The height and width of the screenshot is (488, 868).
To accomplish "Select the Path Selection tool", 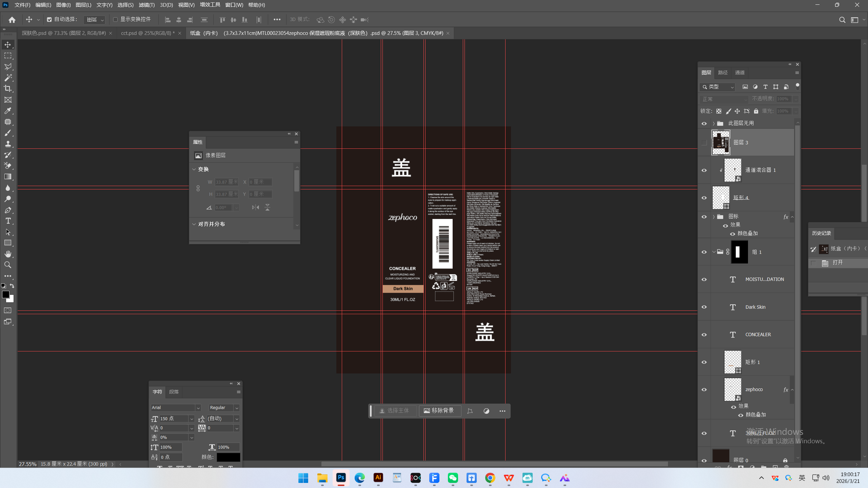I will (8, 232).
